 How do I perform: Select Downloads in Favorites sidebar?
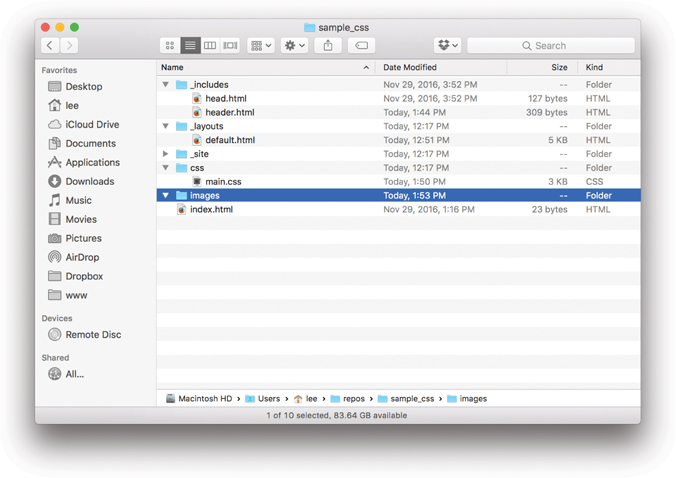89,181
